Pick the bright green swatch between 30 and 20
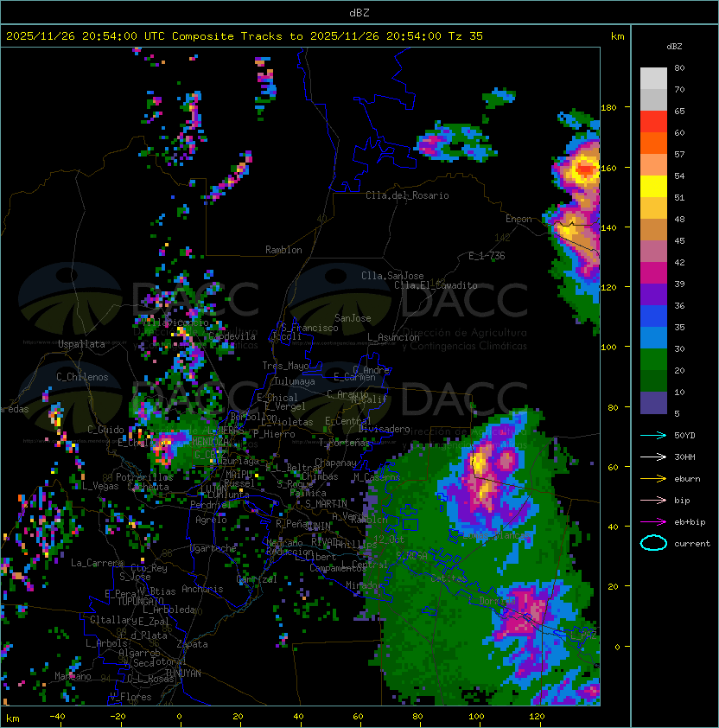This screenshot has width=719, height=728. click(x=653, y=360)
